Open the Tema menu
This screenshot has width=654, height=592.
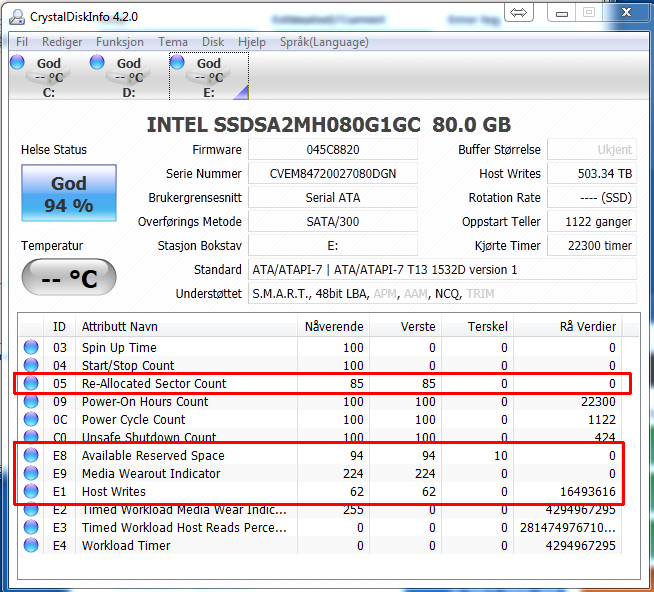[173, 42]
